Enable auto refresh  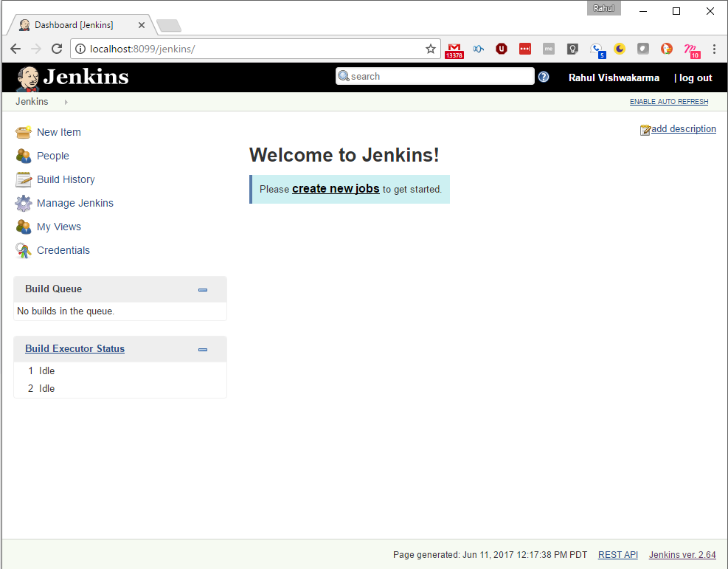tap(668, 102)
